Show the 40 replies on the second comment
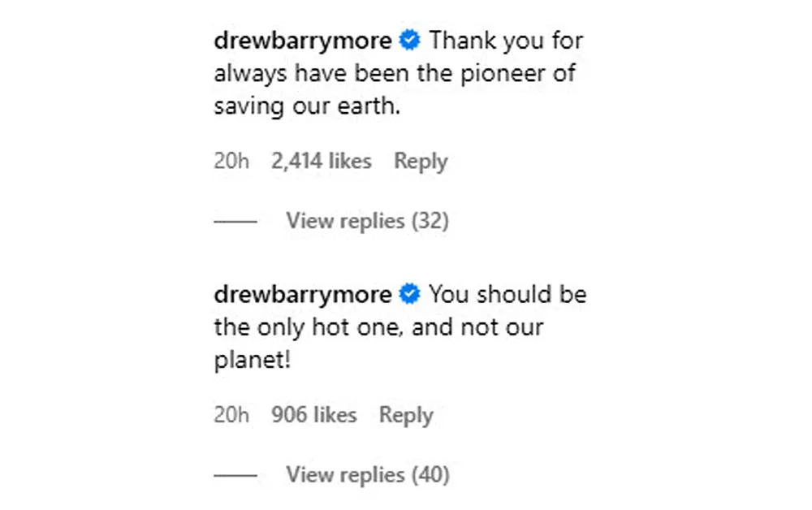The height and width of the screenshot is (510, 812). tap(369, 474)
